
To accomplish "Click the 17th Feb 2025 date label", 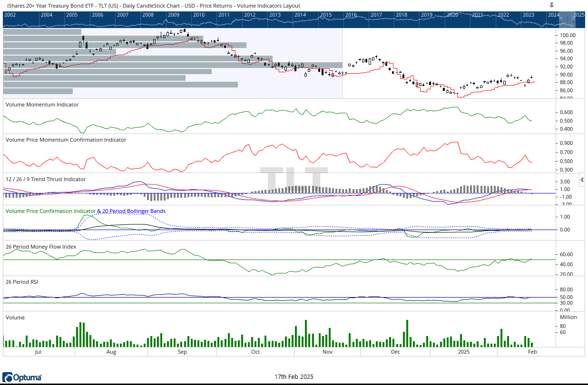I will click(294, 377).
